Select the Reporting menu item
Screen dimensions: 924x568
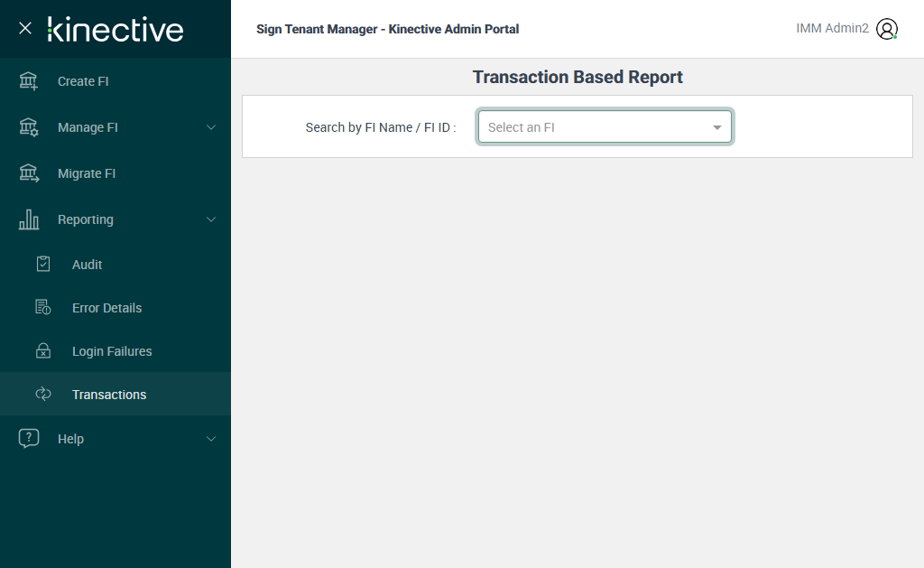click(86, 219)
